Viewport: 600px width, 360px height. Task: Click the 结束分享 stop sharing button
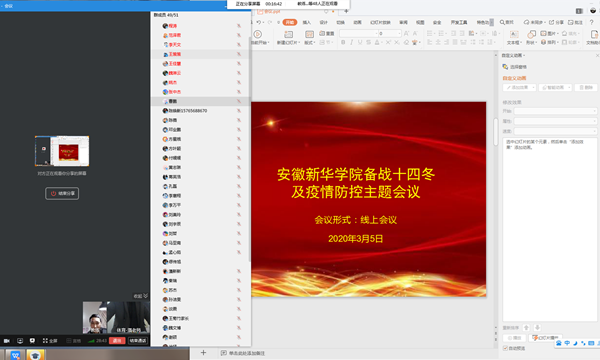point(62,194)
